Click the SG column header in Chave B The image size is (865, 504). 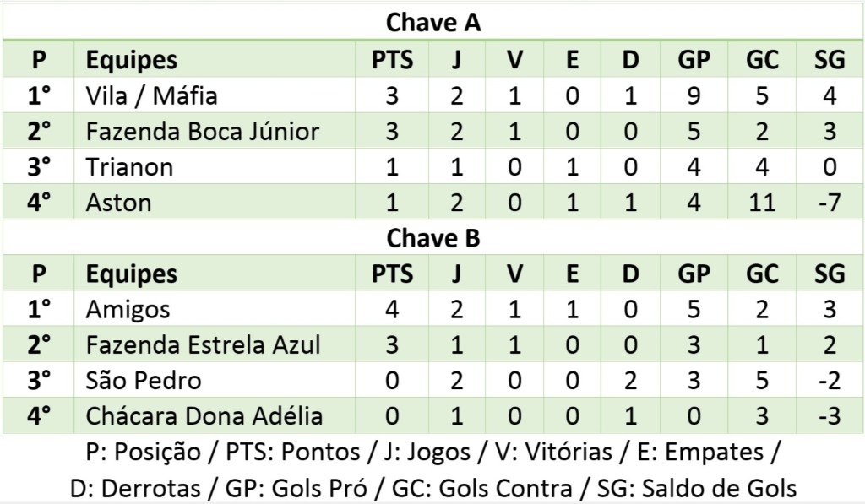pos(830,274)
